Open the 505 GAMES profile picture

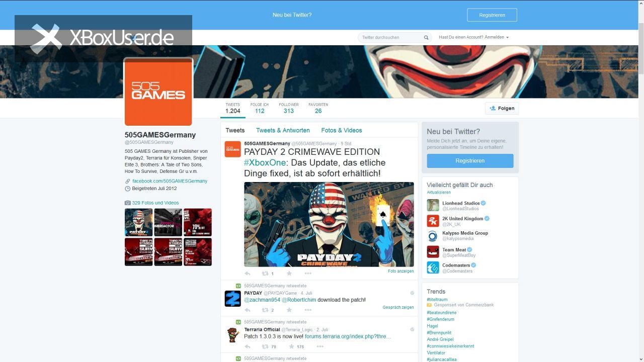(x=158, y=92)
